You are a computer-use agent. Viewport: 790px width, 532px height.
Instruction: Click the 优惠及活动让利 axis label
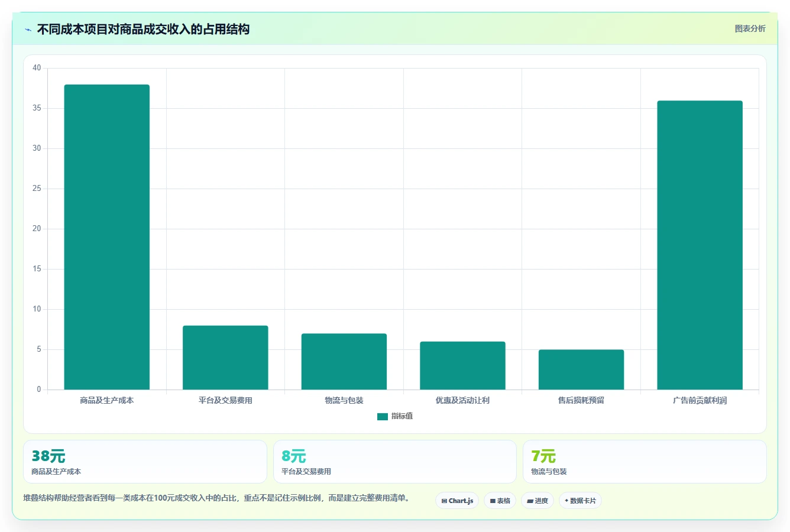tap(462, 401)
